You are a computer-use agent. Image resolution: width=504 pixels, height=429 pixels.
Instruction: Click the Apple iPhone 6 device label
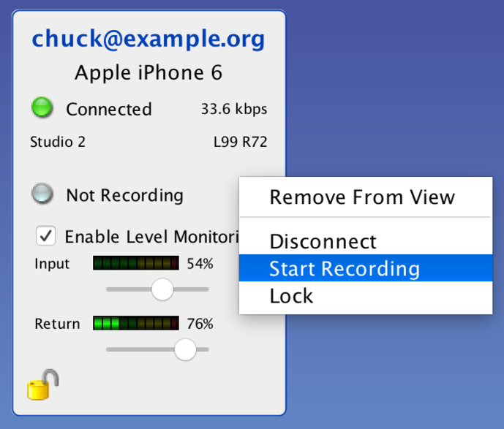click(x=148, y=73)
